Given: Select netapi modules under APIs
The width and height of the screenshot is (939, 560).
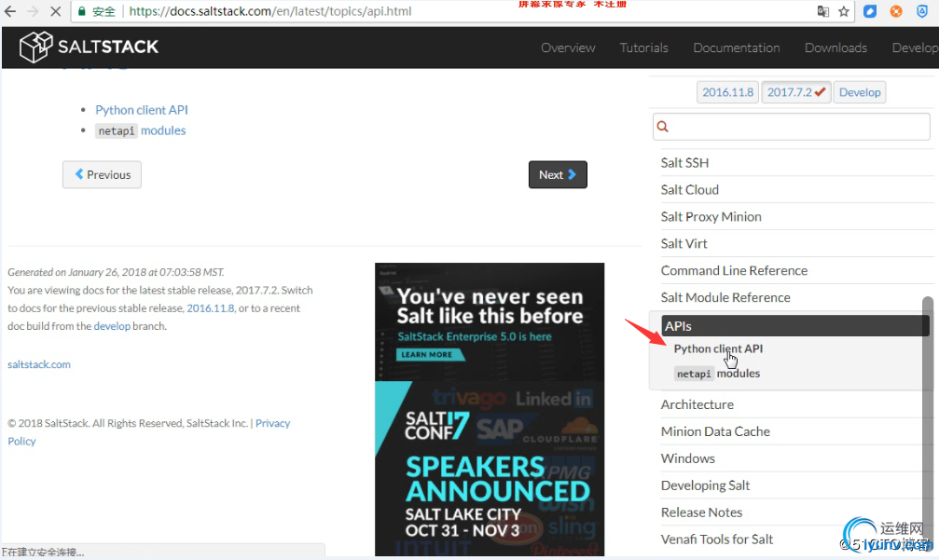Looking at the screenshot, I should [x=717, y=374].
